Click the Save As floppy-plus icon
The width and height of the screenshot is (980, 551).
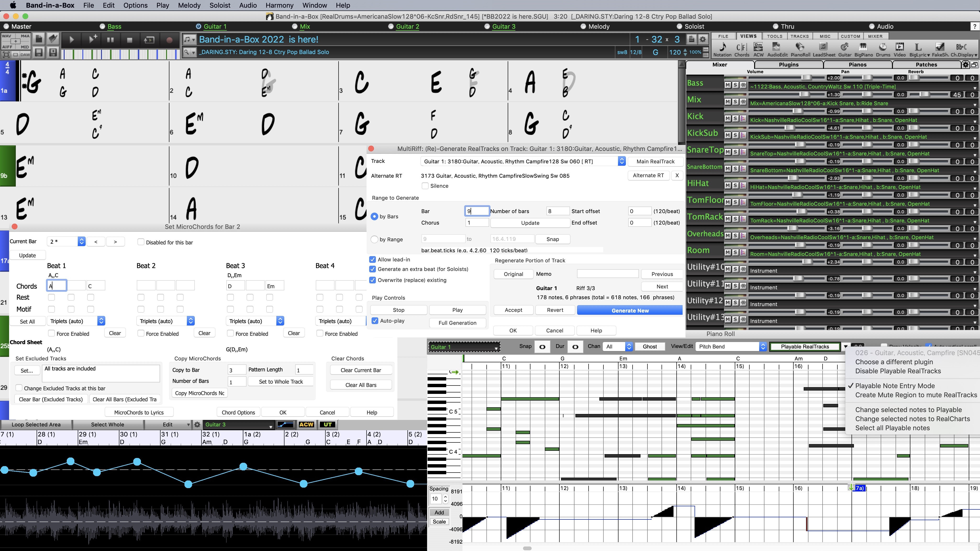click(x=53, y=52)
